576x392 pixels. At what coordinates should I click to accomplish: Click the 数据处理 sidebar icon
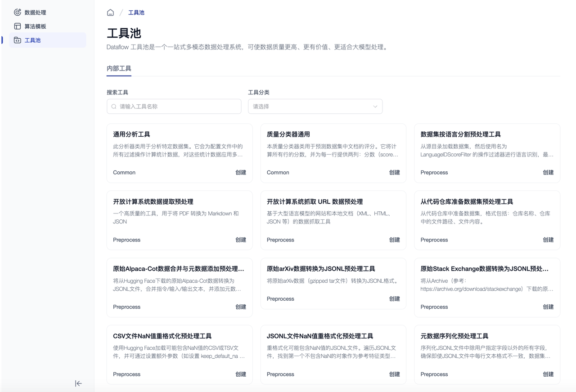[18, 12]
